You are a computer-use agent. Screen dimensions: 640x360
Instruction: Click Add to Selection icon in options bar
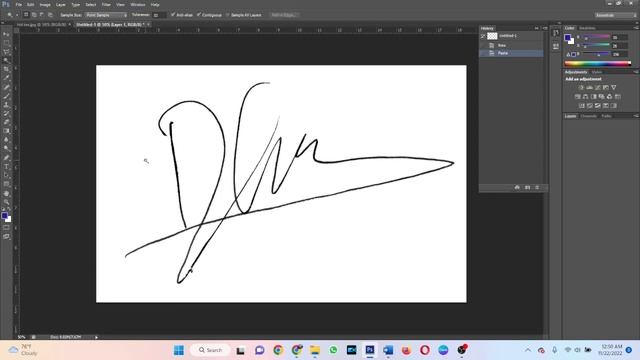tap(34, 15)
